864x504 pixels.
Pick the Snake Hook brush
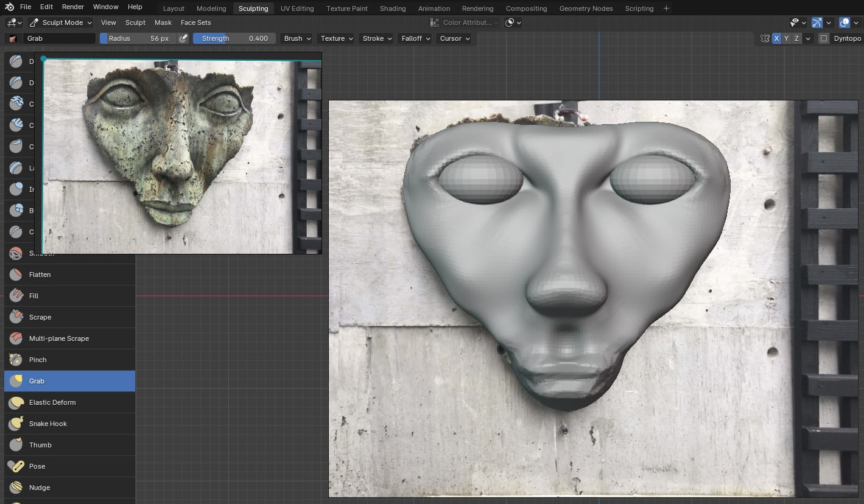(47, 424)
